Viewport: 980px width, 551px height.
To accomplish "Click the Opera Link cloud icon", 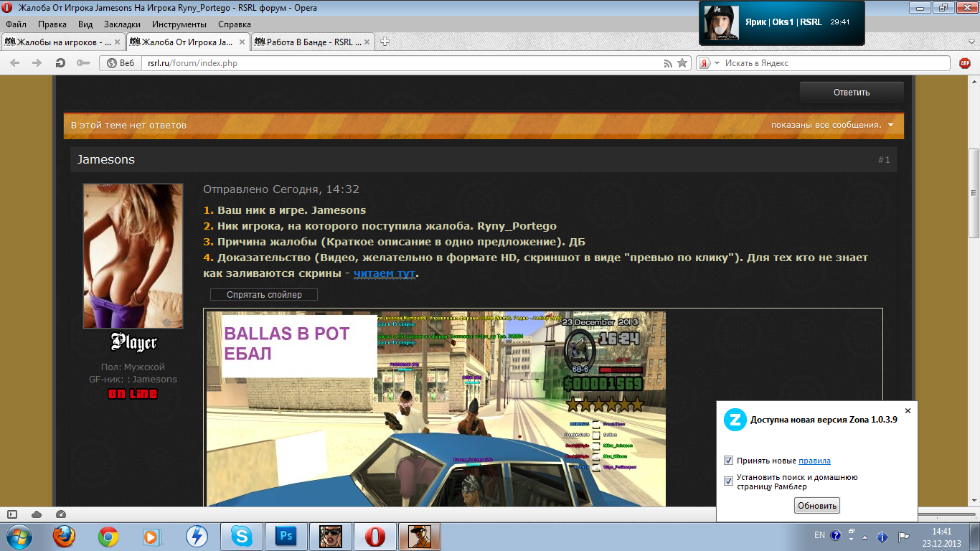I will tap(37, 514).
